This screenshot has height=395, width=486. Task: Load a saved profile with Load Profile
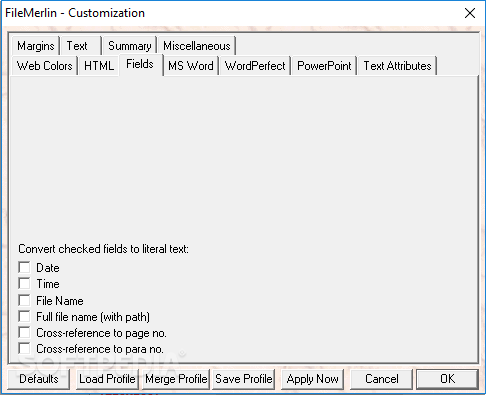click(107, 379)
